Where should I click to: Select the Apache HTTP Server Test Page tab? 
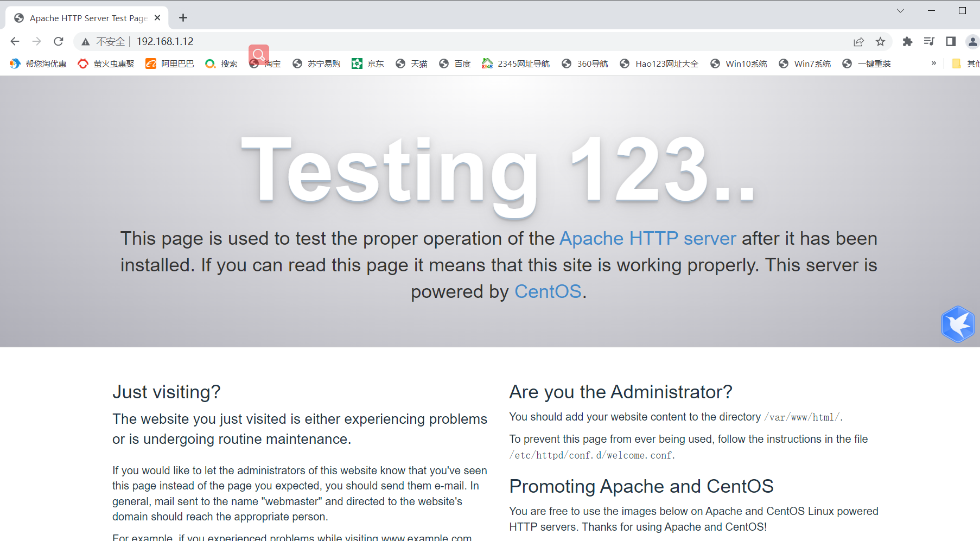coord(87,18)
